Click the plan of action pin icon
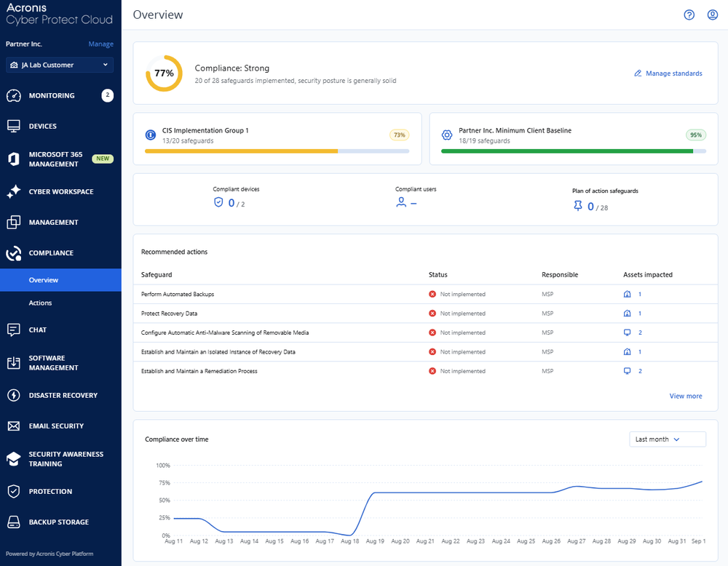The width and height of the screenshot is (728, 566). coord(577,206)
